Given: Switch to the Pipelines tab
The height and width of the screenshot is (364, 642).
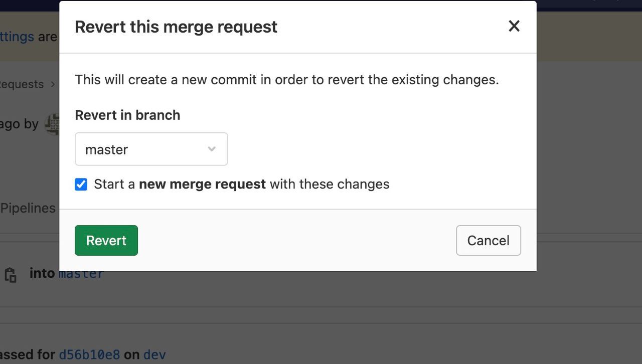Looking at the screenshot, I should (x=28, y=208).
